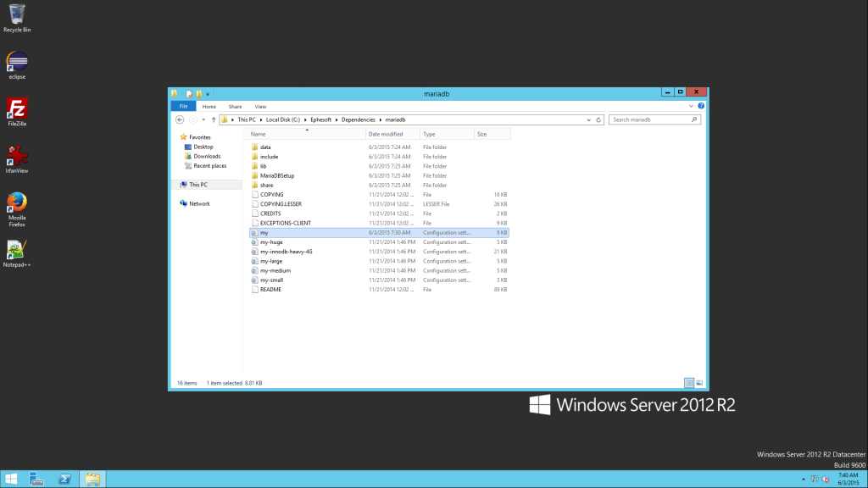Image resolution: width=868 pixels, height=488 pixels.
Task: Expand the ribbon with the chevron
Action: (691, 106)
